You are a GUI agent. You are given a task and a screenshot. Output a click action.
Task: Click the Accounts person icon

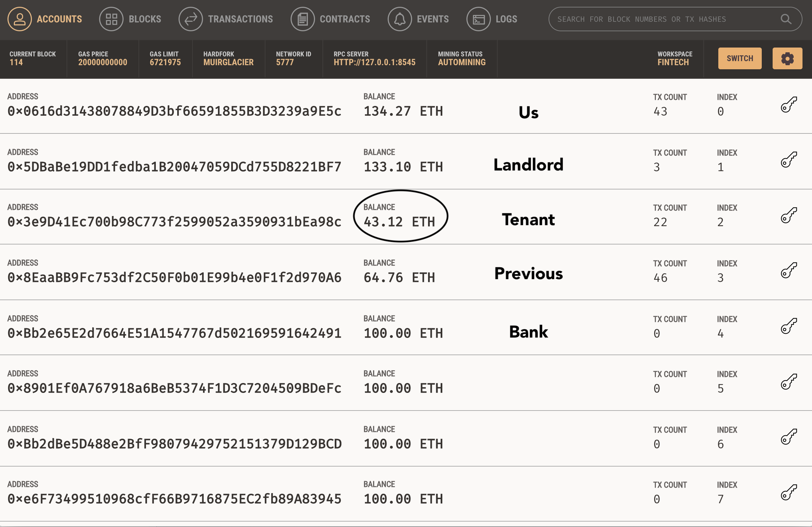[x=19, y=19]
